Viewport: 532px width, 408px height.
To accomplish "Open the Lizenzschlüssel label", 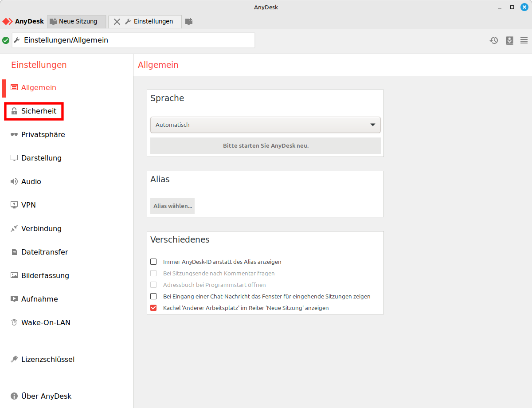I will click(x=48, y=359).
